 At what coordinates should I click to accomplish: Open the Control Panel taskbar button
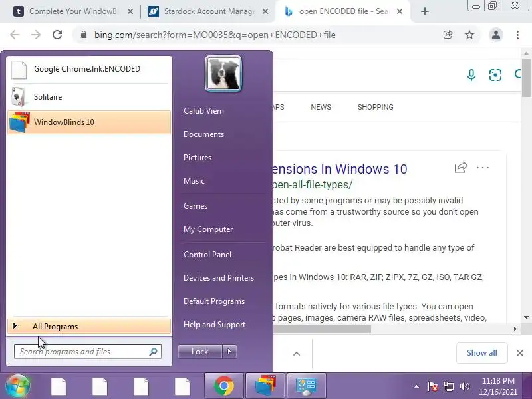307,386
